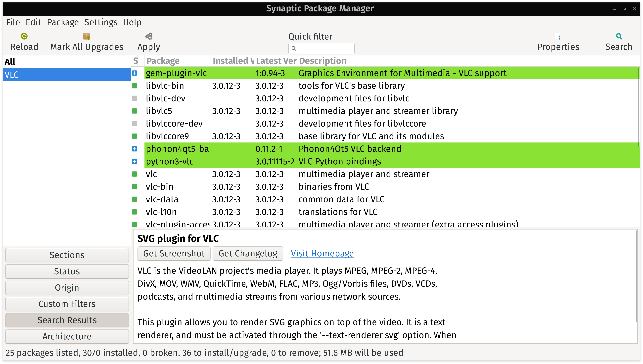
Task: Click status icon of vlc-l10n
Action: click(x=135, y=212)
